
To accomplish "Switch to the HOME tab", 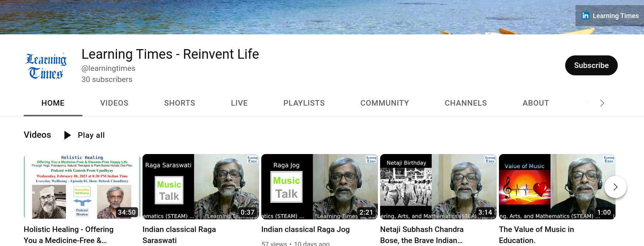I will point(53,103).
